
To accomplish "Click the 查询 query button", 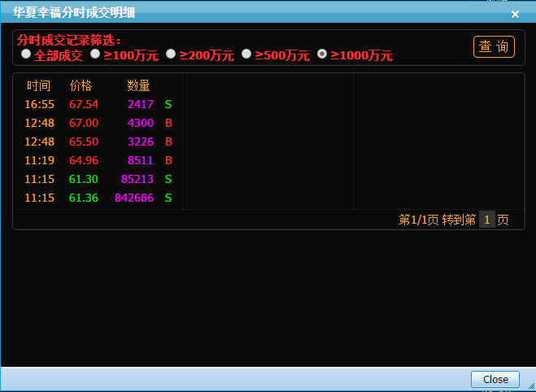I will pos(494,47).
